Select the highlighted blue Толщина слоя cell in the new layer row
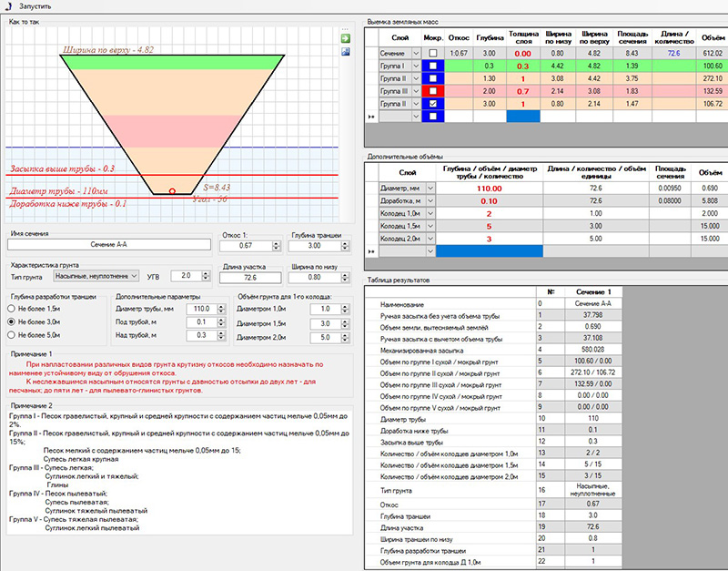The width and height of the screenshot is (728, 571). coord(523,117)
